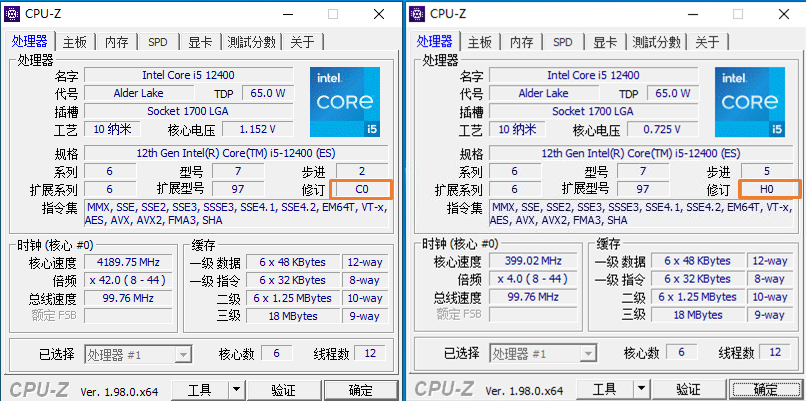
Task: Click core count 6 in right window
Action: (682, 352)
